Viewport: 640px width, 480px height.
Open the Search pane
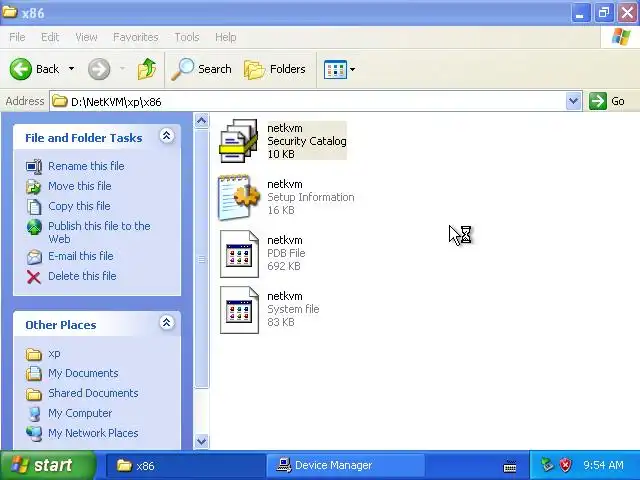pos(201,69)
